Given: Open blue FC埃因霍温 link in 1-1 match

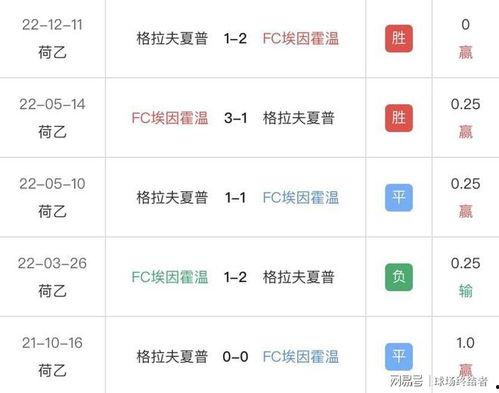Looking at the screenshot, I should [x=301, y=198].
